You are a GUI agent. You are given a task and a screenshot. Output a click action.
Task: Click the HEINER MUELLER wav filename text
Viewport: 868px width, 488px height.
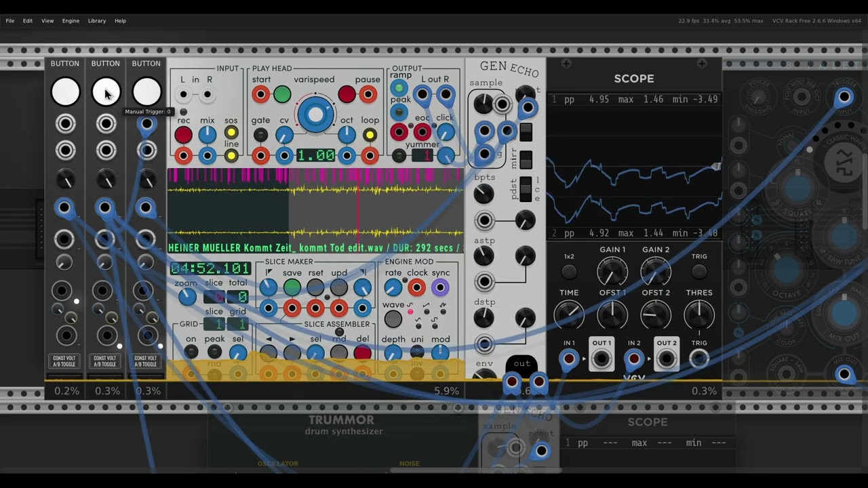[x=315, y=248]
